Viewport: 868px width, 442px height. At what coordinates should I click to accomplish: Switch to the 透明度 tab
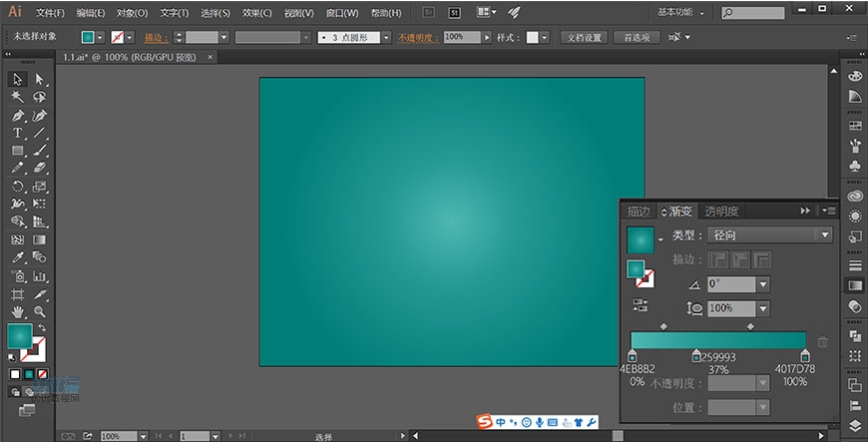coord(721,212)
